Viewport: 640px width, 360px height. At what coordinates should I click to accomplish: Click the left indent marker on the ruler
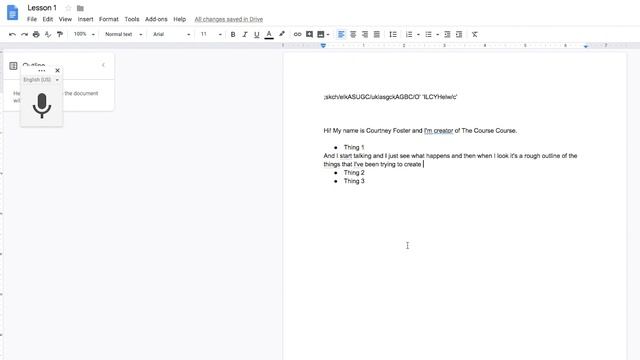(323, 46)
